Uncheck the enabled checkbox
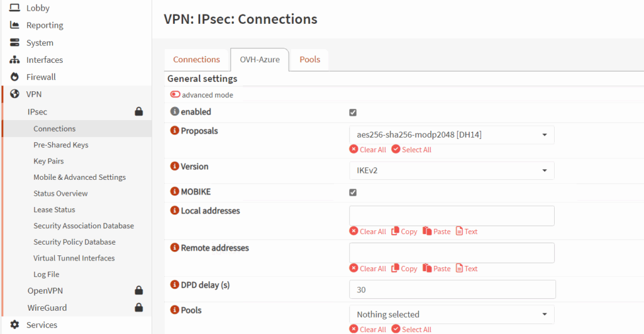644x334 pixels. [x=353, y=113]
